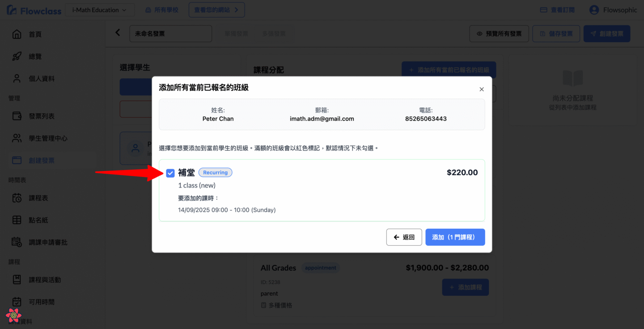Click the attendance sheet grid icon

[x=17, y=220]
